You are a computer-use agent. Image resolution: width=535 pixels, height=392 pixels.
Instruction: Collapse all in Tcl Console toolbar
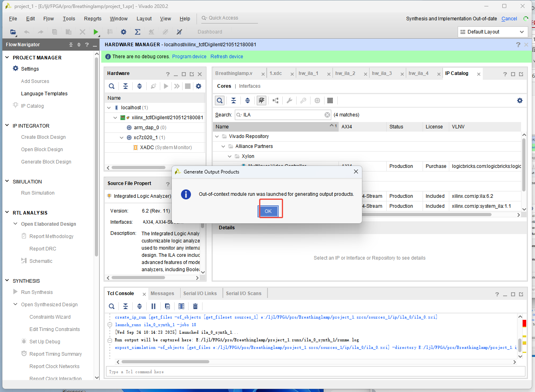(x=126, y=306)
